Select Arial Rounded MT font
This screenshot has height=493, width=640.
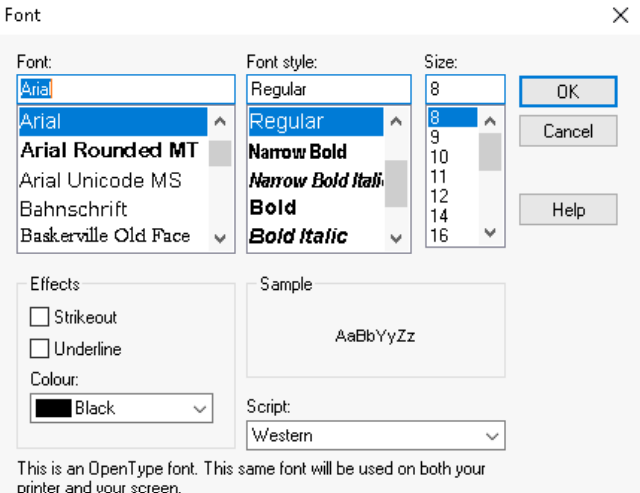109,150
